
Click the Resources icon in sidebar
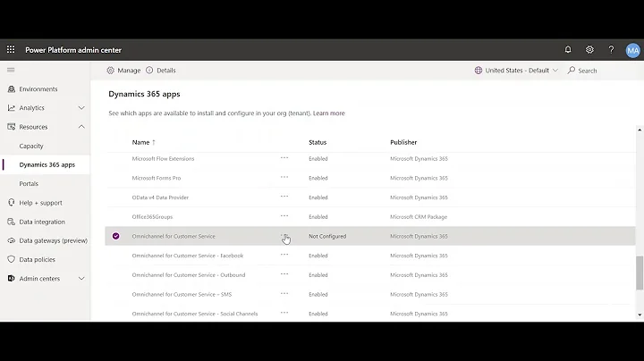point(12,127)
